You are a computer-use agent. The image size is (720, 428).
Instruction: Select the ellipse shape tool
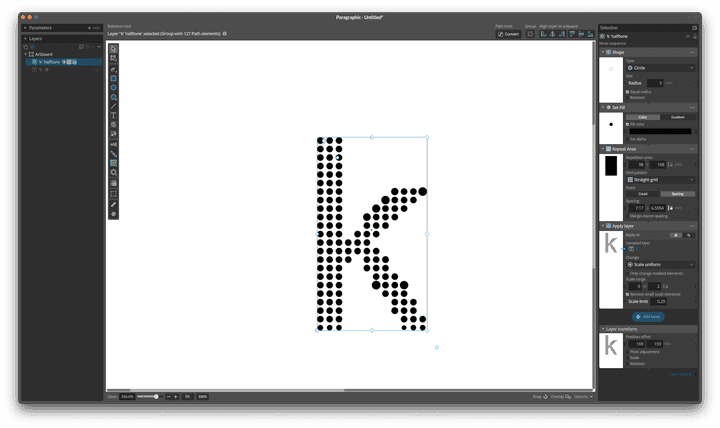[x=113, y=88]
